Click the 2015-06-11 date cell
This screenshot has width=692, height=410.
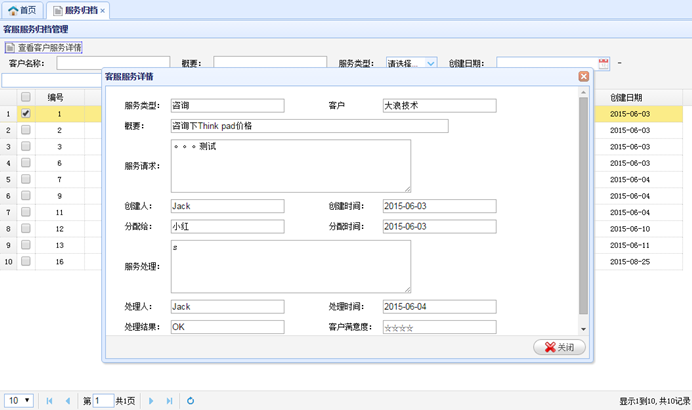630,245
